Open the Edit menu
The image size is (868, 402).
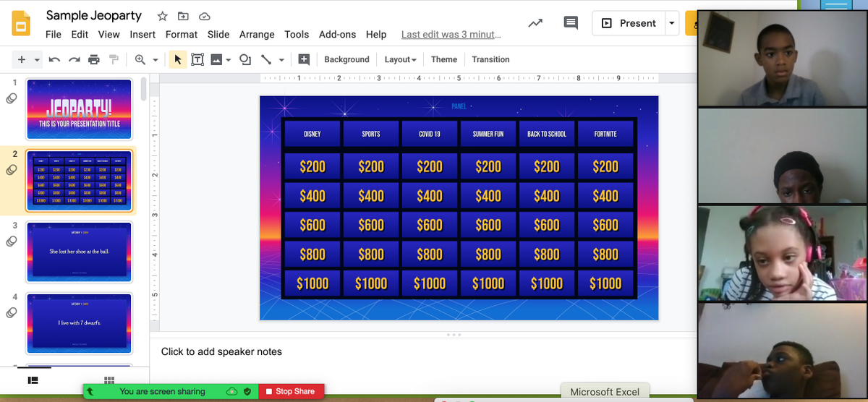80,34
